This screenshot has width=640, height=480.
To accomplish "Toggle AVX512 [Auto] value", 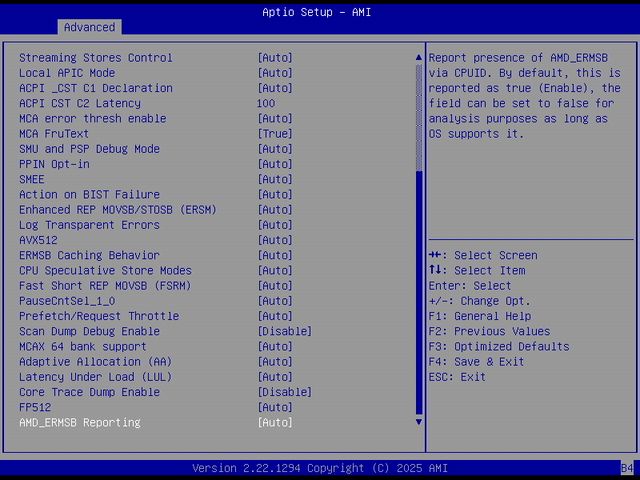I will click(275, 240).
